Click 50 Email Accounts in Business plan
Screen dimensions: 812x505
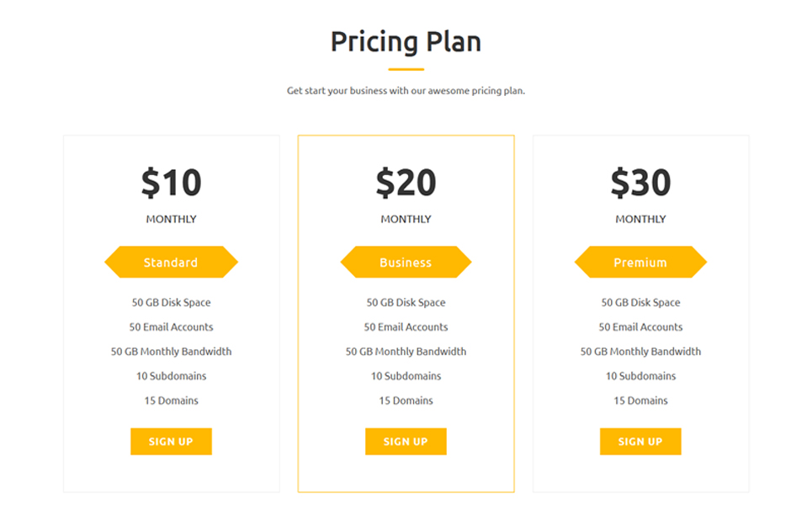tap(406, 327)
